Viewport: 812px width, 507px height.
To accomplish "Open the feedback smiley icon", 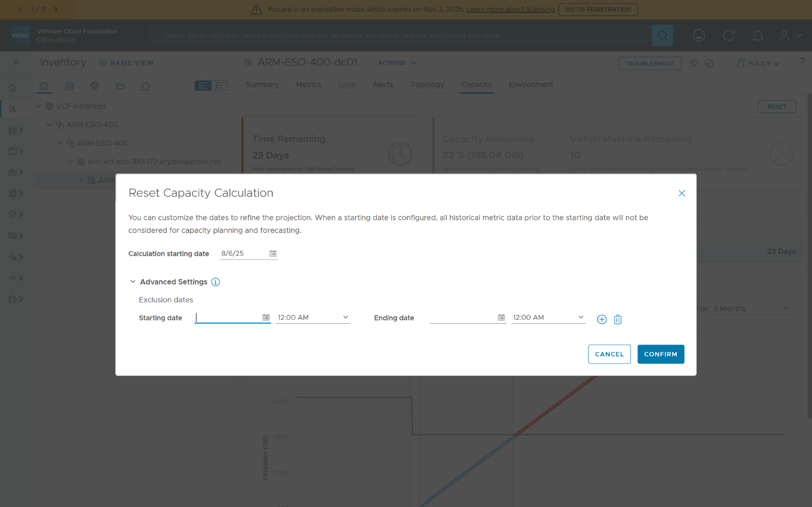I will 699,35.
